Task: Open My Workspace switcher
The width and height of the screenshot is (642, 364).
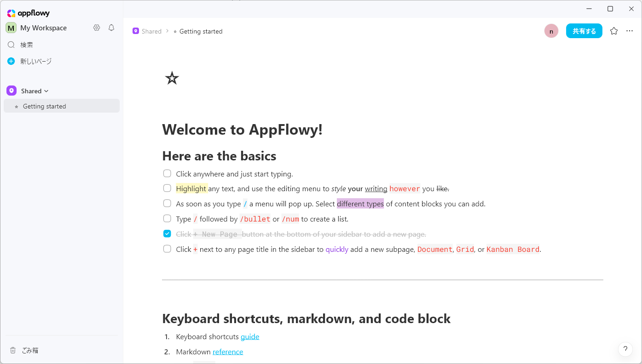Action: 43,28
